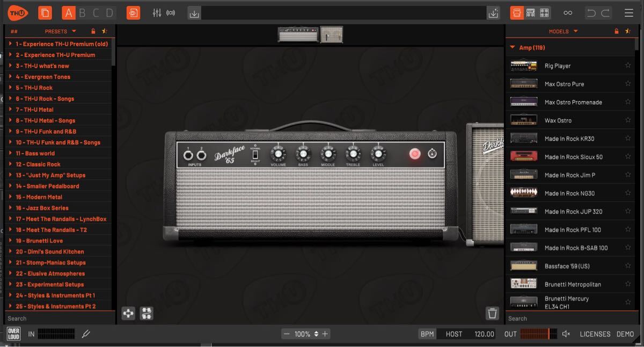644x347 pixels.
Task: Select Max Ostro Pure amp model
Action: point(570,84)
